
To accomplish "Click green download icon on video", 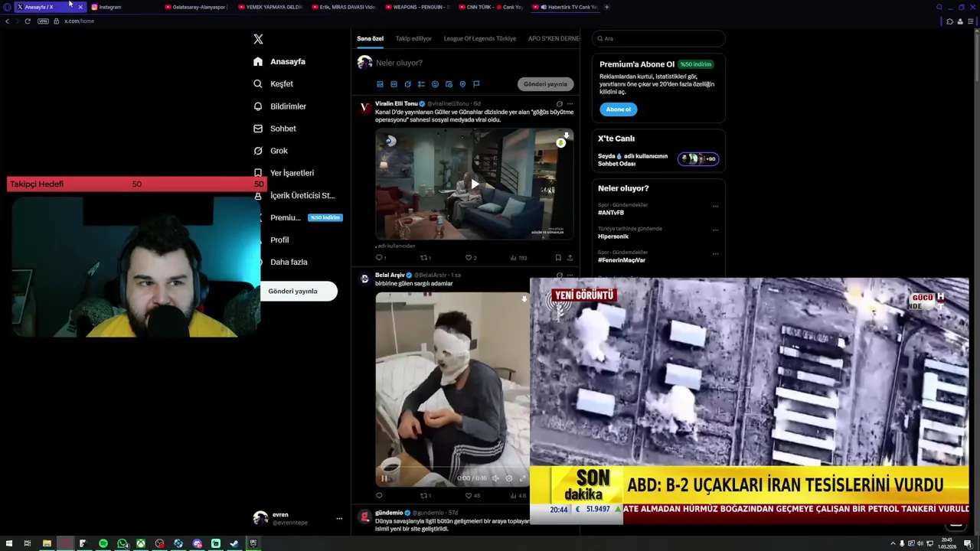I will click(x=561, y=142).
